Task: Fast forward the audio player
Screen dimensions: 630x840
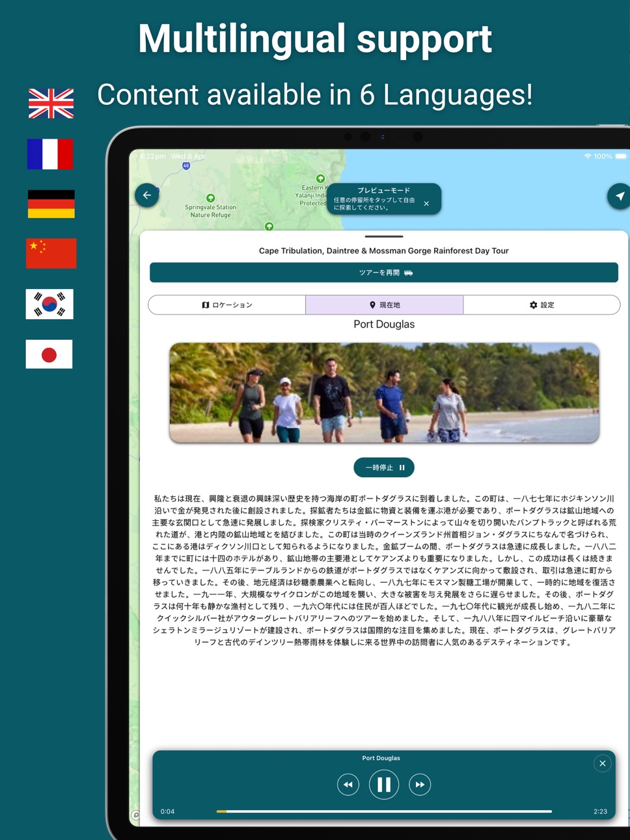Action: pos(420,785)
